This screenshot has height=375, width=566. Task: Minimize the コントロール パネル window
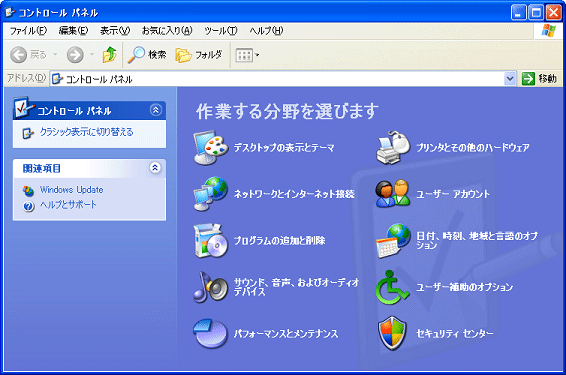tap(518, 13)
